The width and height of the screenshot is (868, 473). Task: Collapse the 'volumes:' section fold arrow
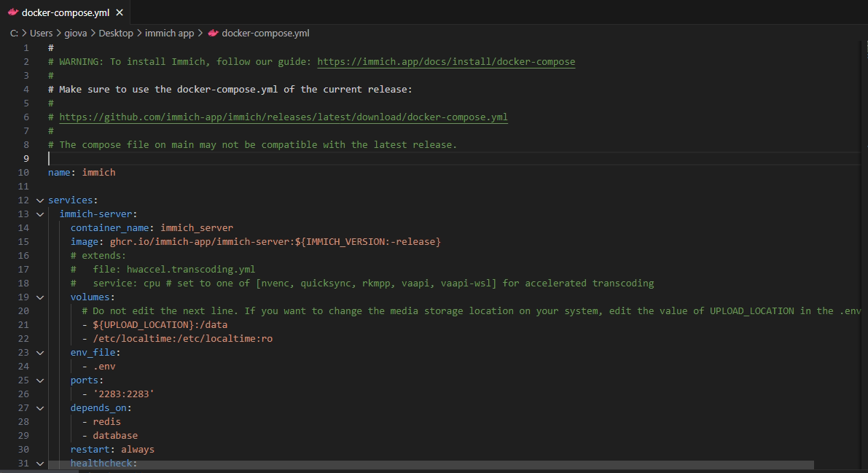tap(40, 297)
